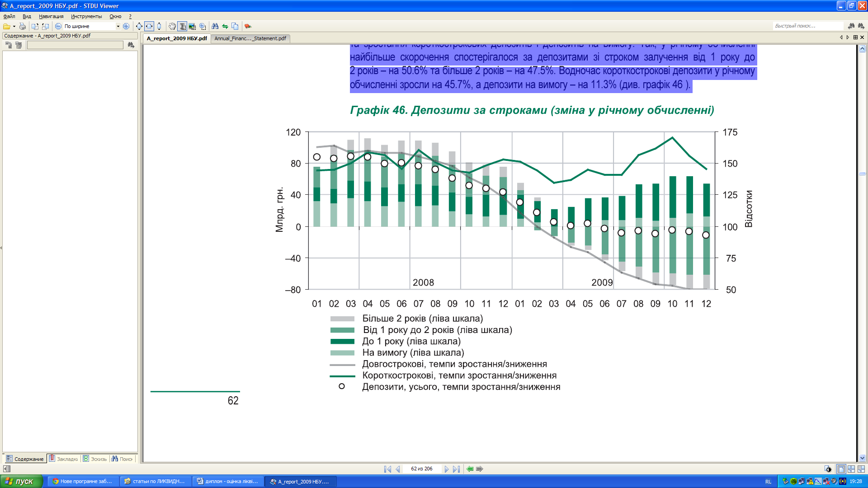868x488 pixels.
Task: Open the Файл menu
Action: [x=9, y=16]
